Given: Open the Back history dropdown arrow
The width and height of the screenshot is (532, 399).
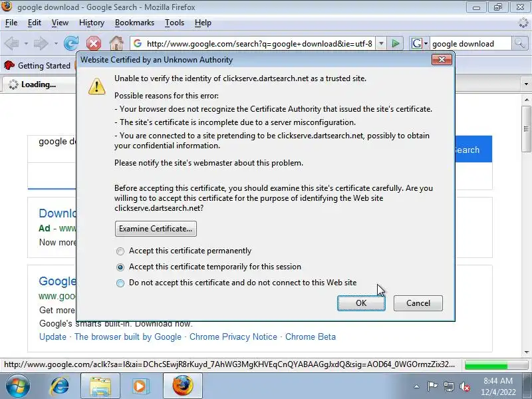Looking at the screenshot, I should 26,43.
